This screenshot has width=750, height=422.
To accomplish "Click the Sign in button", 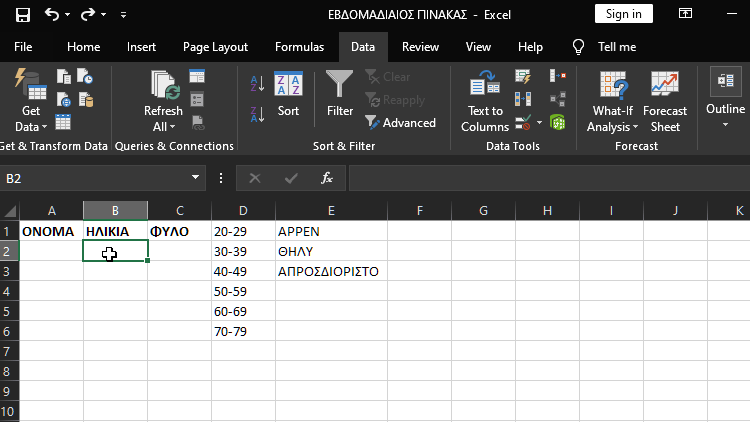I will point(624,14).
